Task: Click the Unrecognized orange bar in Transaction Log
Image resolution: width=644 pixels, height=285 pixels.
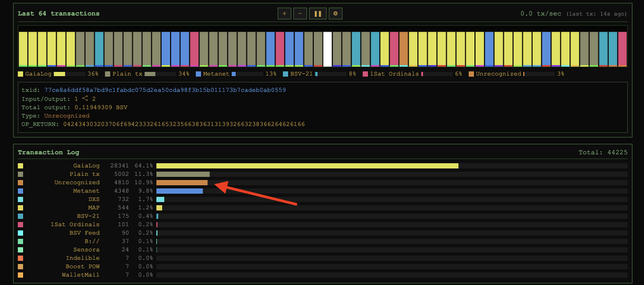Action: (x=182, y=183)
